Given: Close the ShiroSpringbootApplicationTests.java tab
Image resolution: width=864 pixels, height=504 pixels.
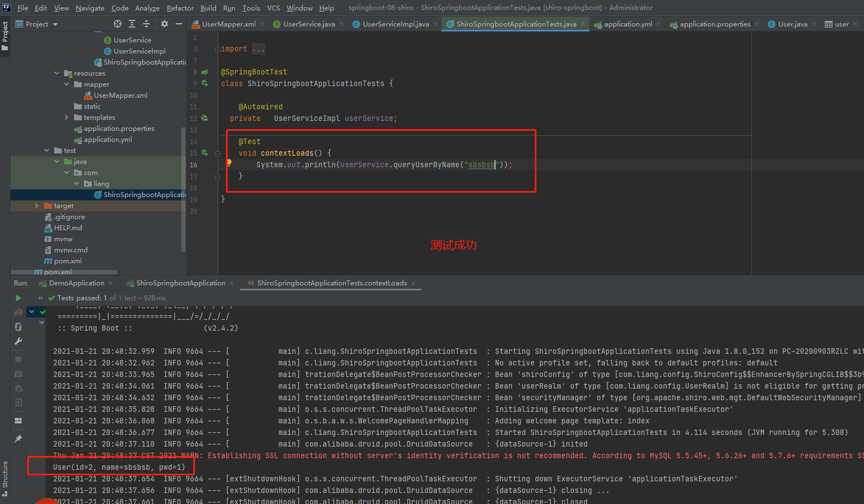Looking at the screenshot, I should click(583, 24).
